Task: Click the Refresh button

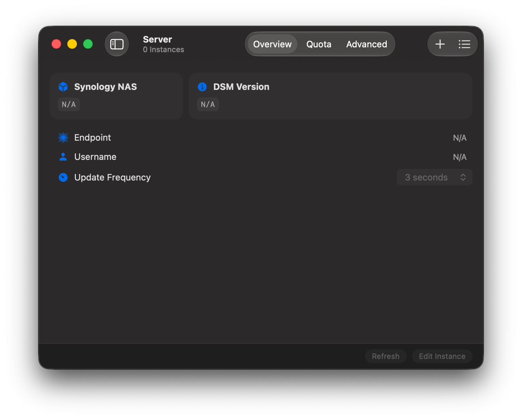Action: pos(386,356)
